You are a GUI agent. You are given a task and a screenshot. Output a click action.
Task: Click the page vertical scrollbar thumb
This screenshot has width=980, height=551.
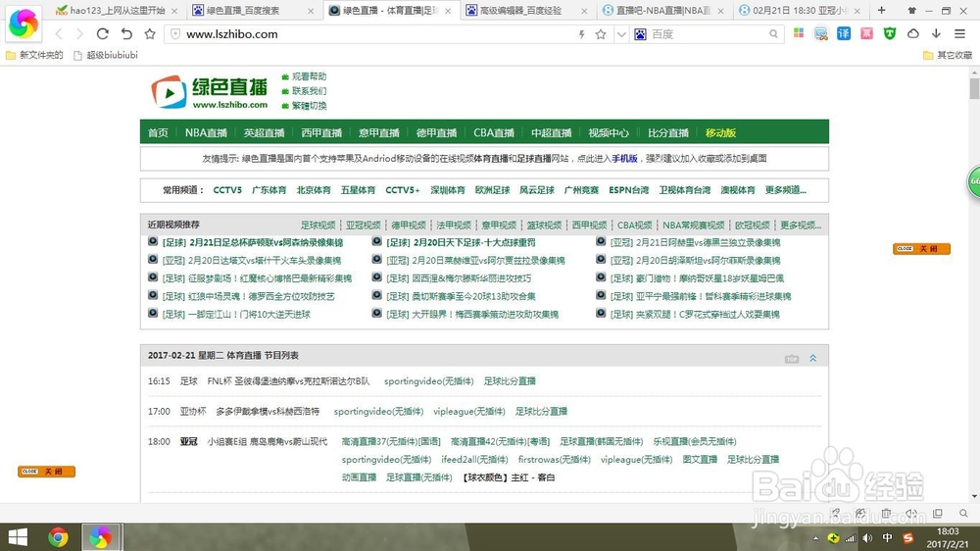point(974,88)
